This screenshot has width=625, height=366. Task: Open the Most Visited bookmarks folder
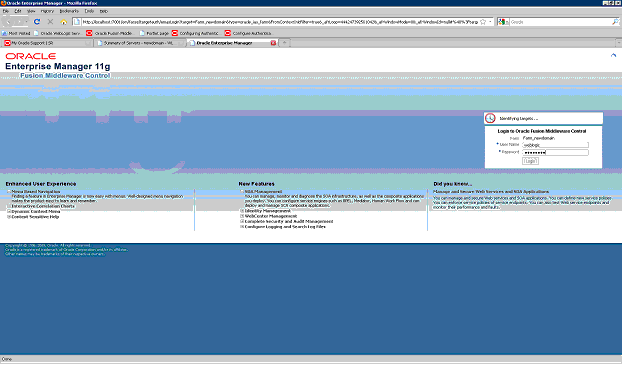coord(16,33)
